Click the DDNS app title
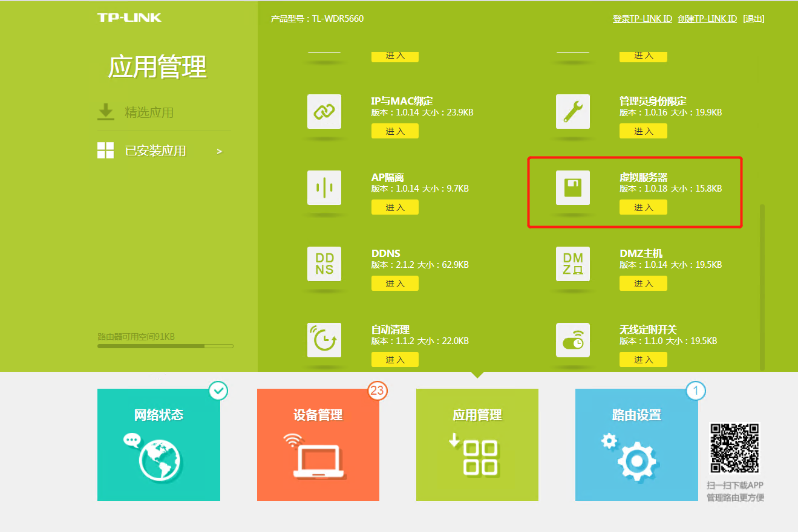Screen dimensions: 798x532 pyautogui.click(x=386, y=253)
